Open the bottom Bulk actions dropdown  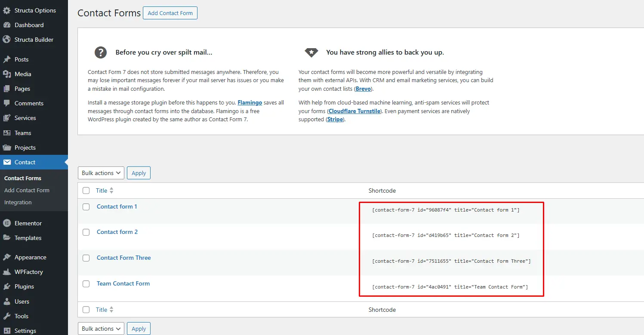click(x=101, y=329)
